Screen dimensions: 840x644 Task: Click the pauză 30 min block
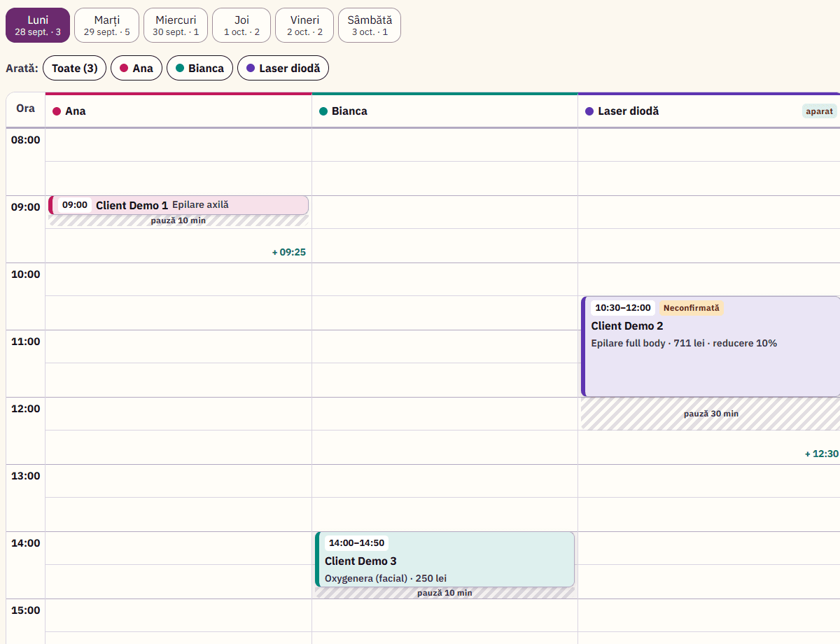click(x=710, y=414)
